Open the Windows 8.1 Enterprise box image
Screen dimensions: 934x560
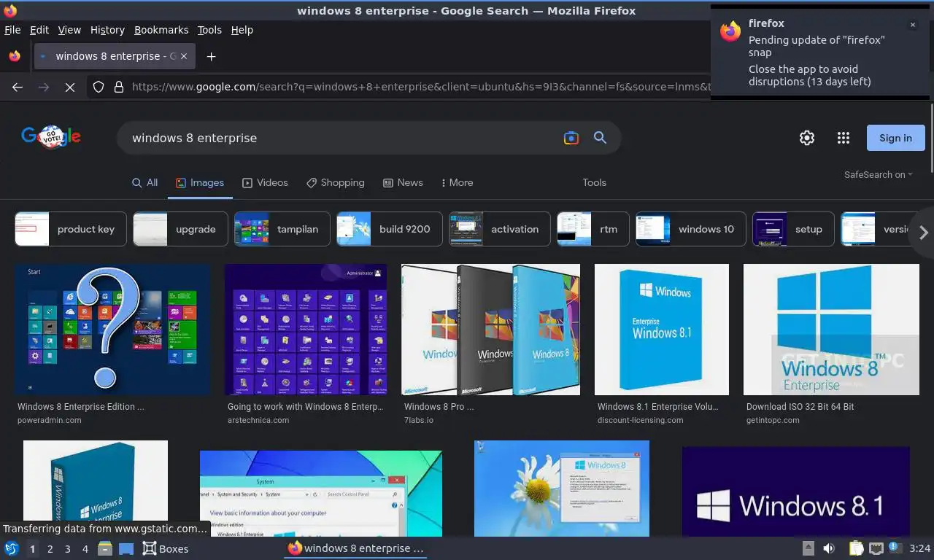tap(662, 330)
